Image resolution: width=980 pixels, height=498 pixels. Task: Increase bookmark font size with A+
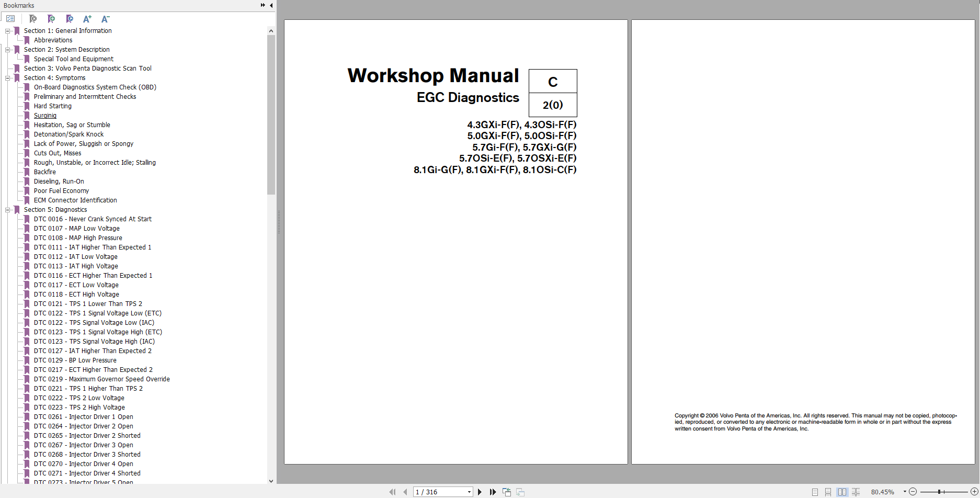(x=87, y=19)
